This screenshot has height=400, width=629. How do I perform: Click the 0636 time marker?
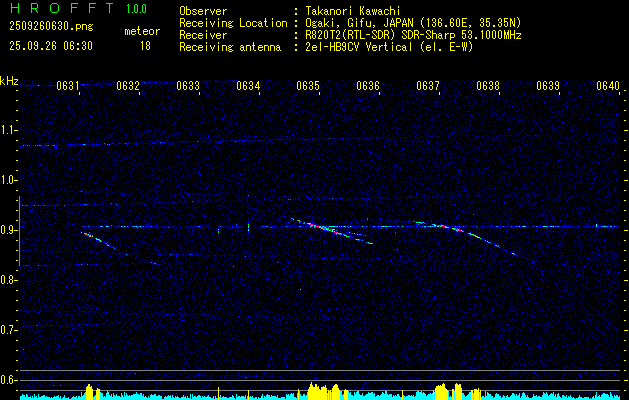click(368, 86)
